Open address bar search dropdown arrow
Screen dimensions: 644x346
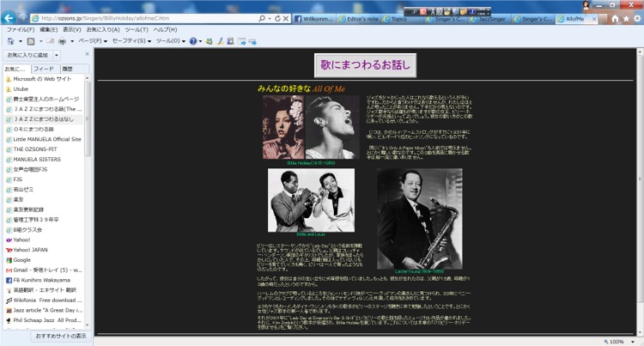(x=270, y=19)
